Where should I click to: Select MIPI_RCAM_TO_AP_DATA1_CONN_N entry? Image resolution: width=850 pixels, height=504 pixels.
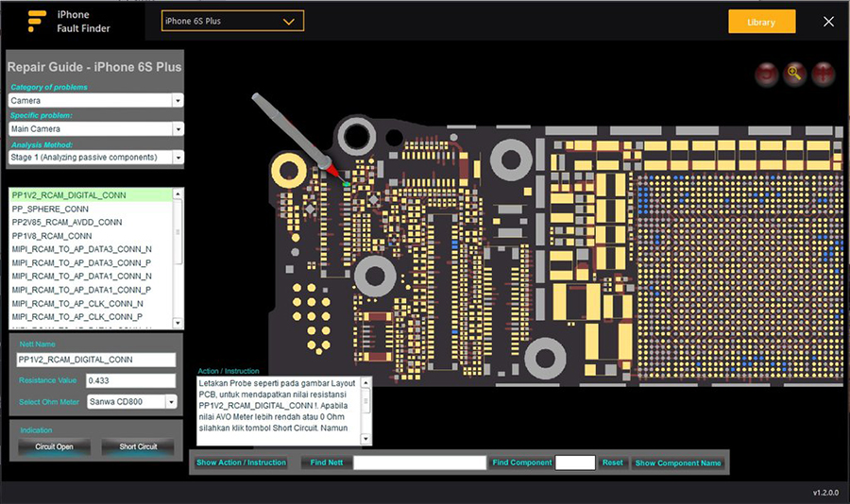click(91, 277)
